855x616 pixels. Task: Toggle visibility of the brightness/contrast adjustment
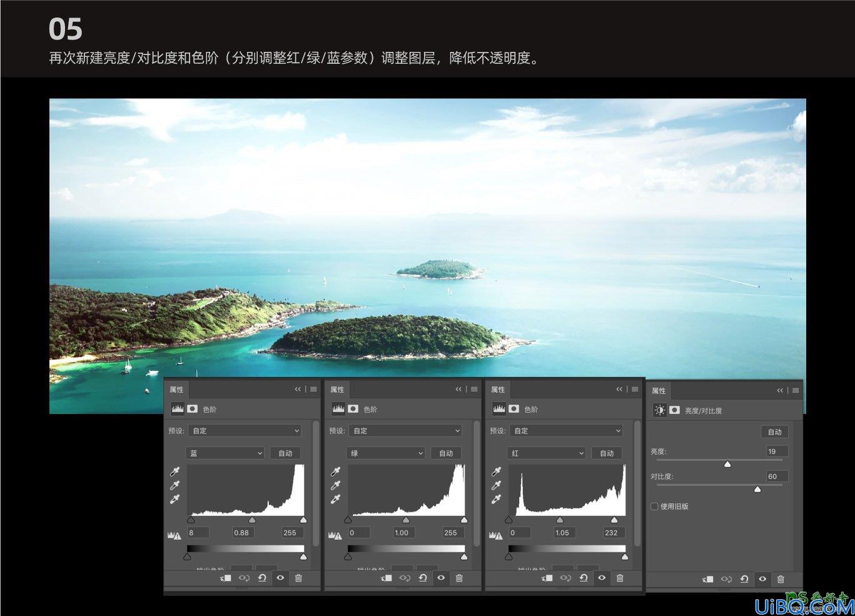(762, 579)
